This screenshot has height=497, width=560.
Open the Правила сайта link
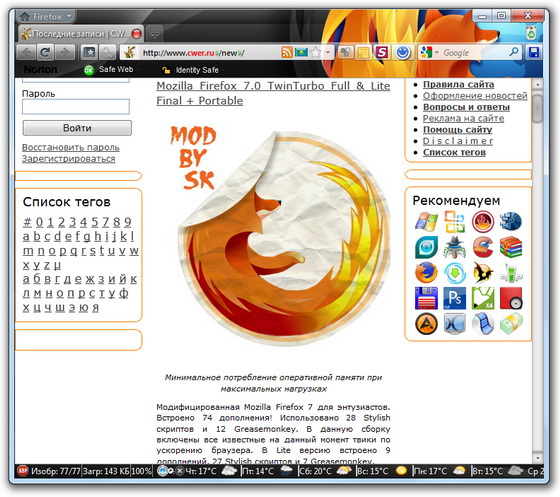click(x=459, y=84)
